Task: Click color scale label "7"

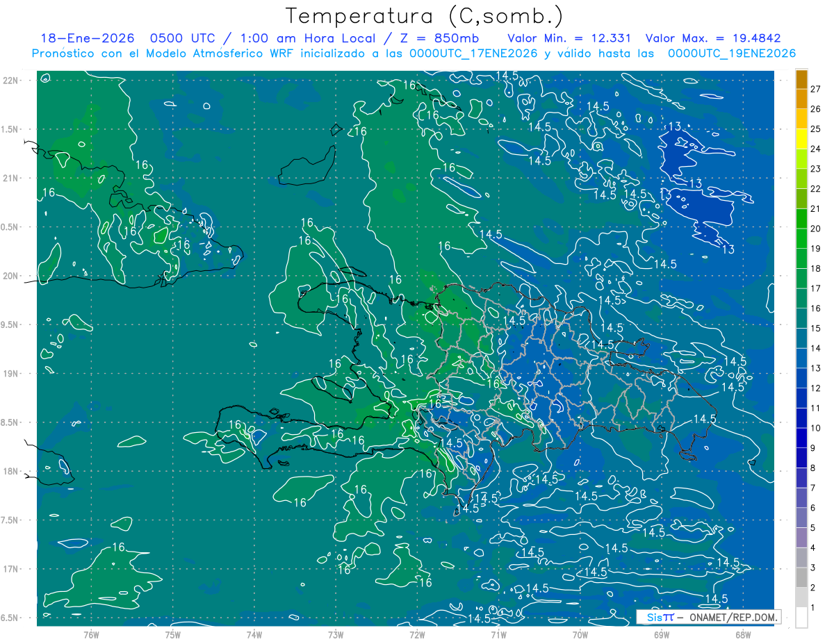Action: [813, 488]
